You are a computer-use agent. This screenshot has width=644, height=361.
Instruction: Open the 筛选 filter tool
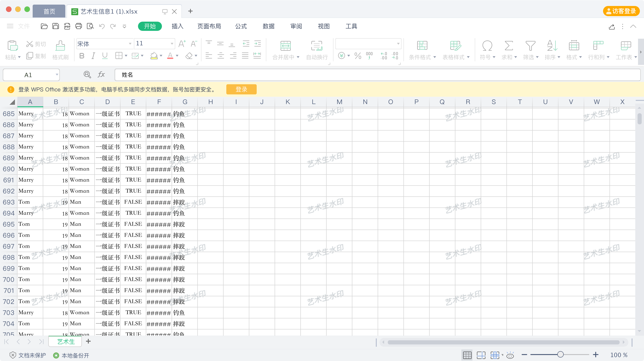coord(531,50)
